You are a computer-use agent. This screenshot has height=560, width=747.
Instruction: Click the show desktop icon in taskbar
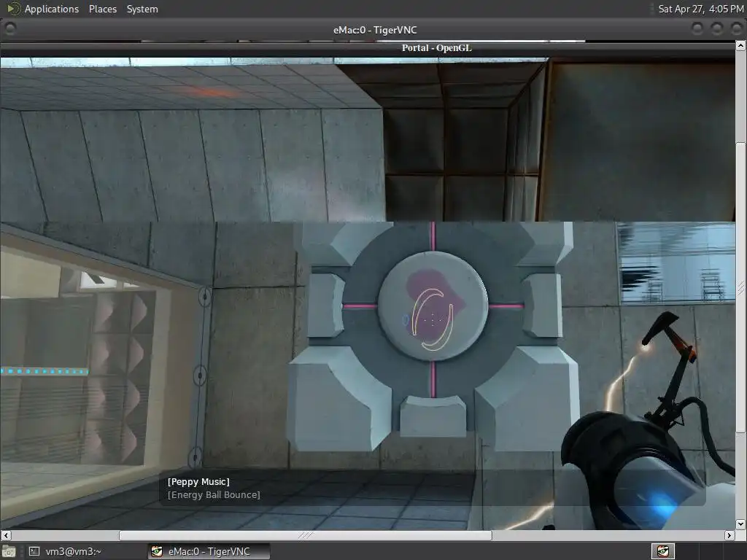9,551
